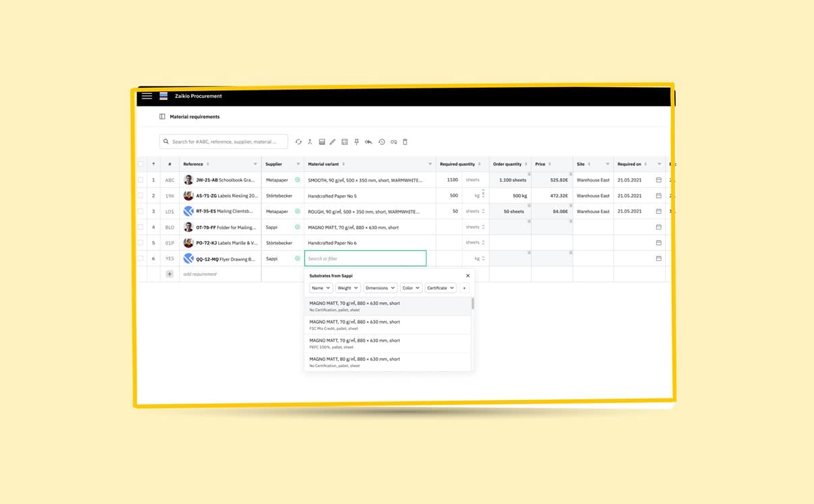Click the reply-all arrows icon
Image resolution: width=814 pixels, height=504 pixels.
coord(369,142)
